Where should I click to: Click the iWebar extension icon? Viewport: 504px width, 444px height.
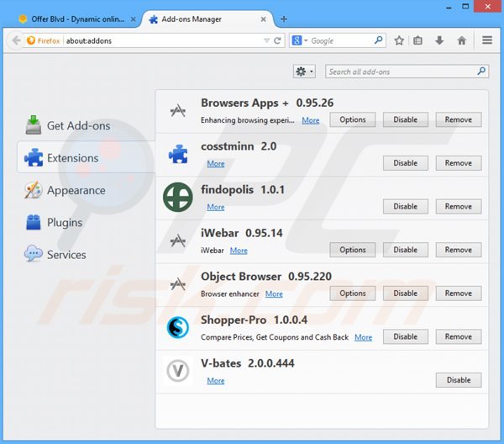178,241
